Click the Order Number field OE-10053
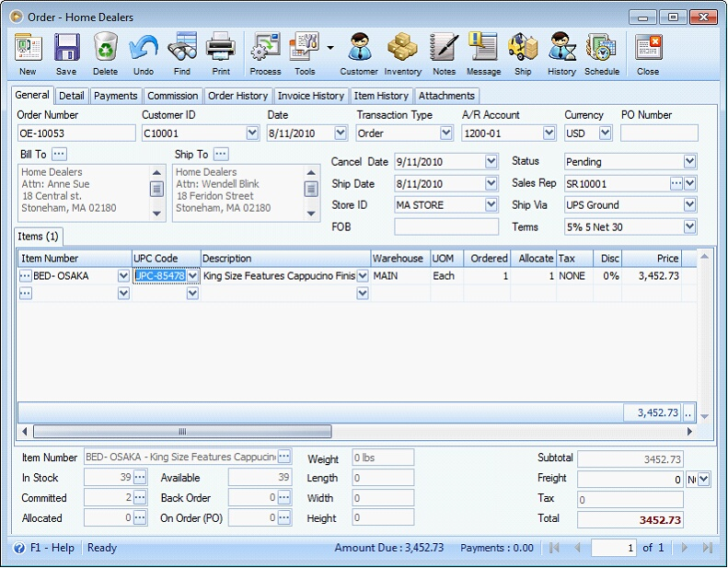Screen dimensions: 728x568 (76, 133)
